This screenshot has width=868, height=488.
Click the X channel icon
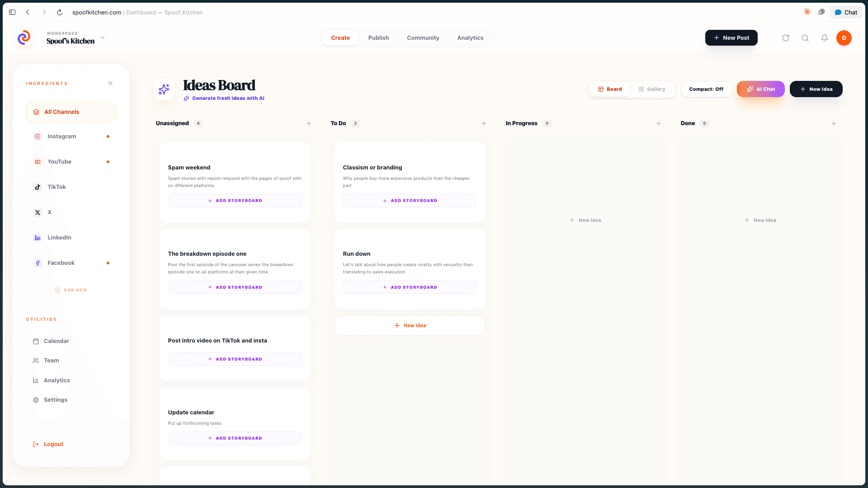pos(38,212)
